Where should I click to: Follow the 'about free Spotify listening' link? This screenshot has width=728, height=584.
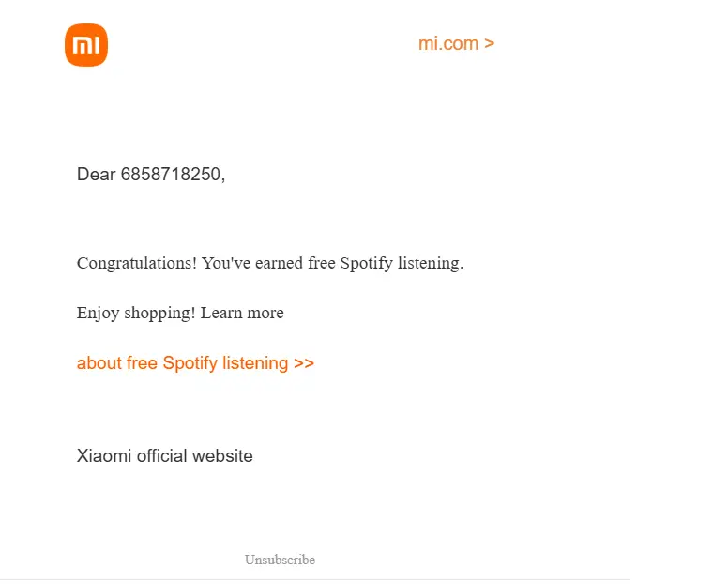point(195,362)
